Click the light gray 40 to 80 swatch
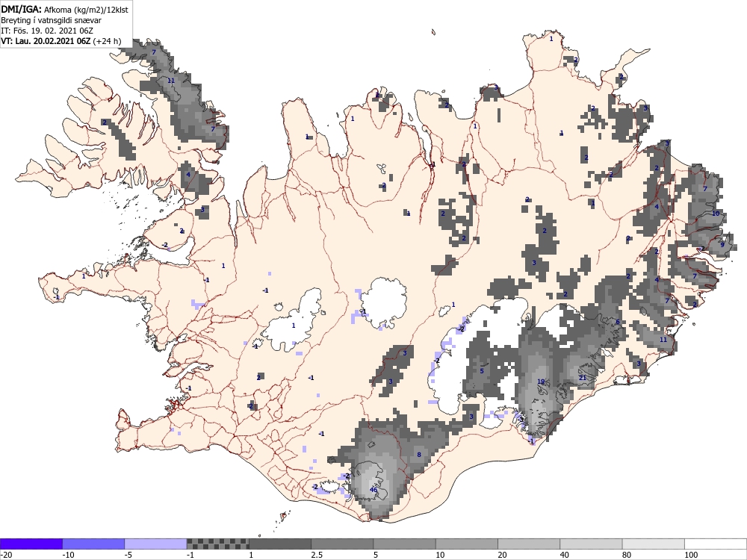 coord(591,544)
